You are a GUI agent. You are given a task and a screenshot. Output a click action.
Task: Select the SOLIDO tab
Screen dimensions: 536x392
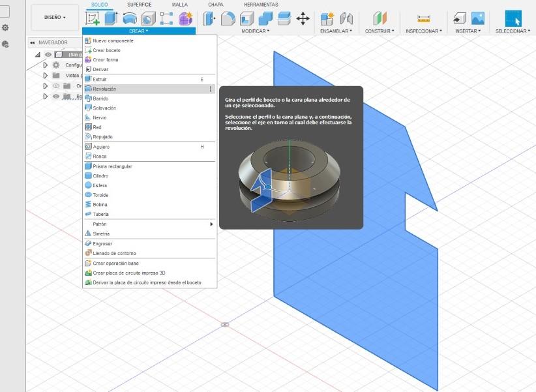coord(100,5)
